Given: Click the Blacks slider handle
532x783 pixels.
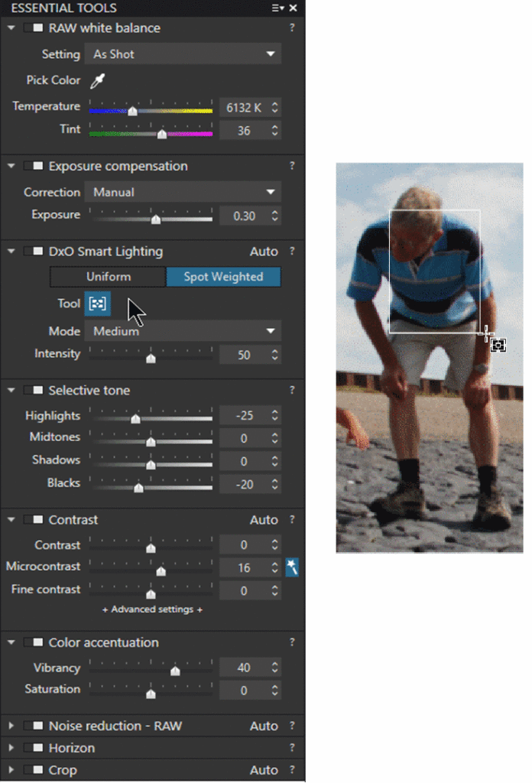Looking at the screenshot, I should click(139, 487).
